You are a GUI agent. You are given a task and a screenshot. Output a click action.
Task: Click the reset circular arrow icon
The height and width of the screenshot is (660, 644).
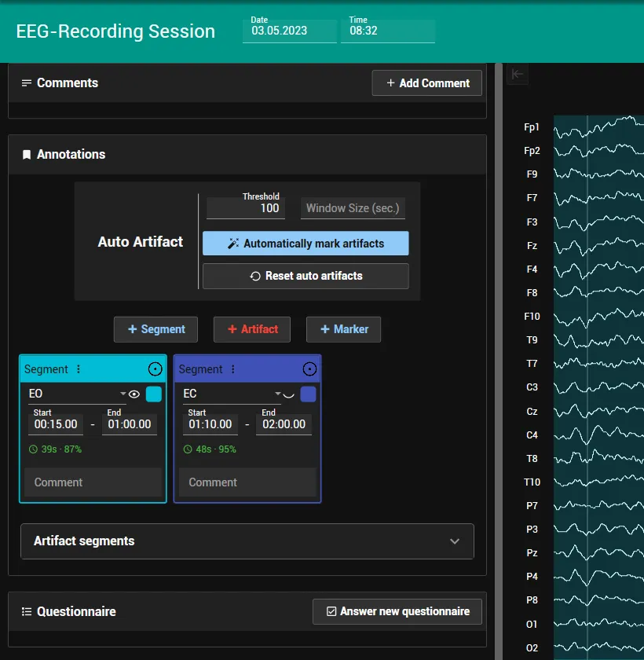click(x=255, y=276)
